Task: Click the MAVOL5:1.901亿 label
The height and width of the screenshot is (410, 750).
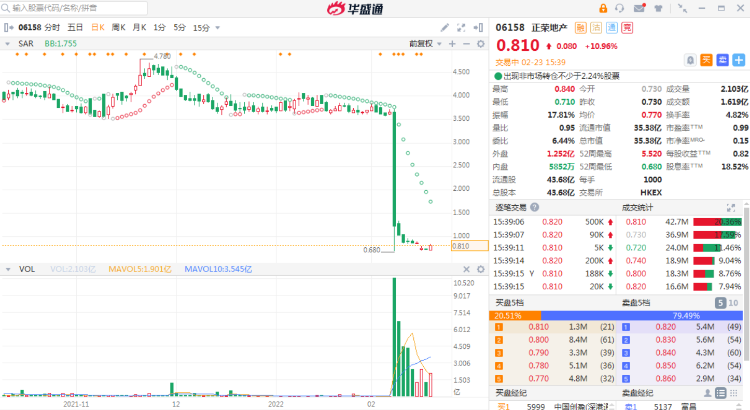Action: point(140,269)
